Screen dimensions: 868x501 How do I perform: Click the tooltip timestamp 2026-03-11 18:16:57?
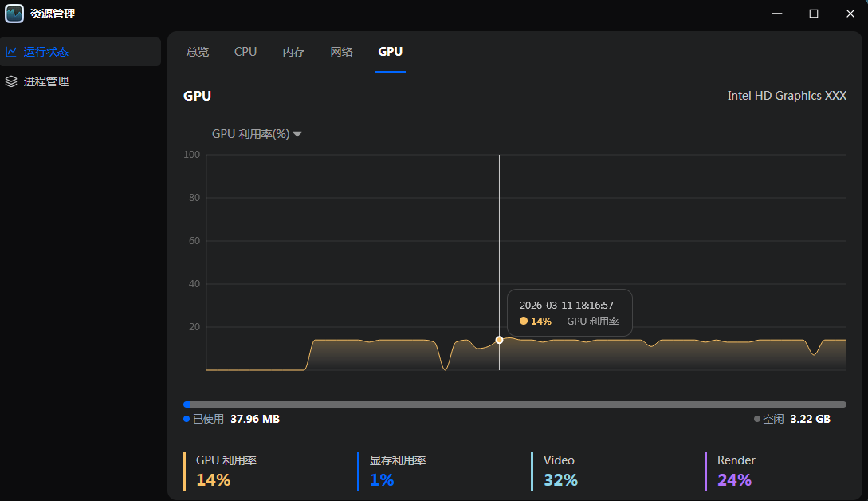click(x=566, y=306)
